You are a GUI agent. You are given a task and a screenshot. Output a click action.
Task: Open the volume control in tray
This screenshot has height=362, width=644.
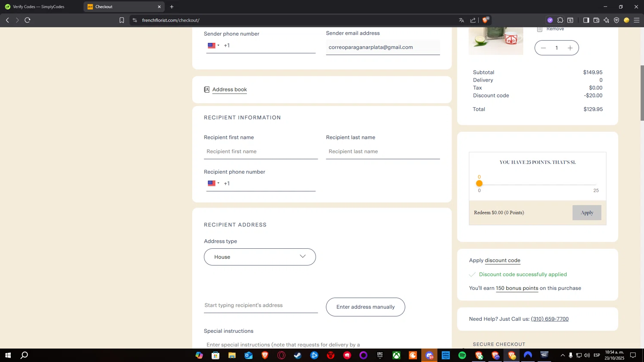click(x=587, y=355)
